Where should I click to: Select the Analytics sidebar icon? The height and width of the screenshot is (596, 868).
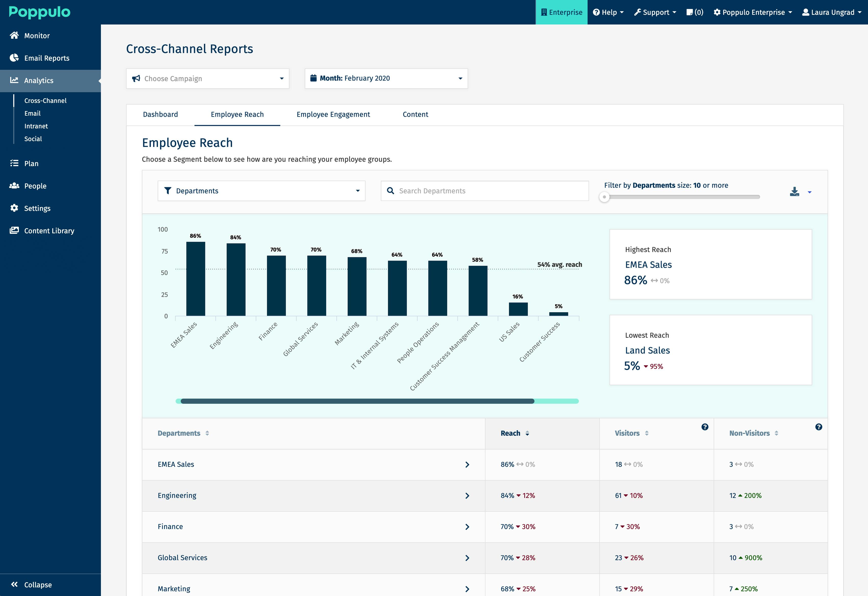(14, 80)
